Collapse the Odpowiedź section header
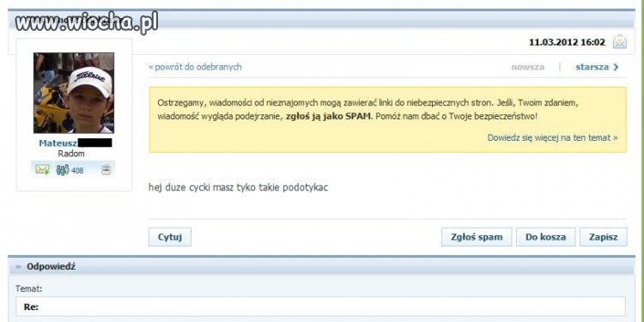The width and height of the screenshot is (644, 322). coord(322,266)
